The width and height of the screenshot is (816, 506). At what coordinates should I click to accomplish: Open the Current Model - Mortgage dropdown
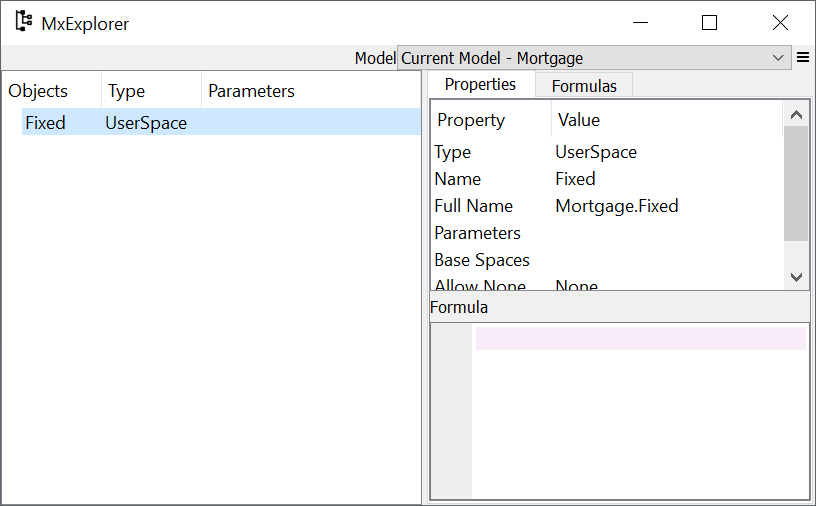pos(593,58)
